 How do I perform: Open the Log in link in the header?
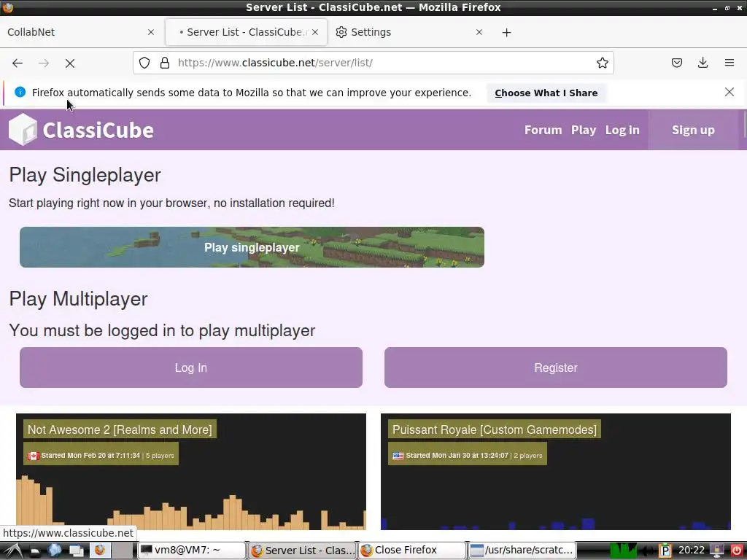coord(622,130)
